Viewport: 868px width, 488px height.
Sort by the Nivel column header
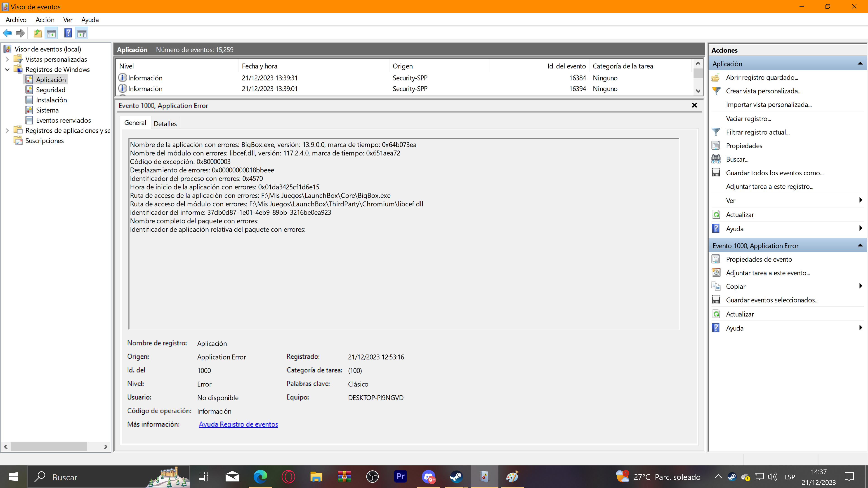177,66
